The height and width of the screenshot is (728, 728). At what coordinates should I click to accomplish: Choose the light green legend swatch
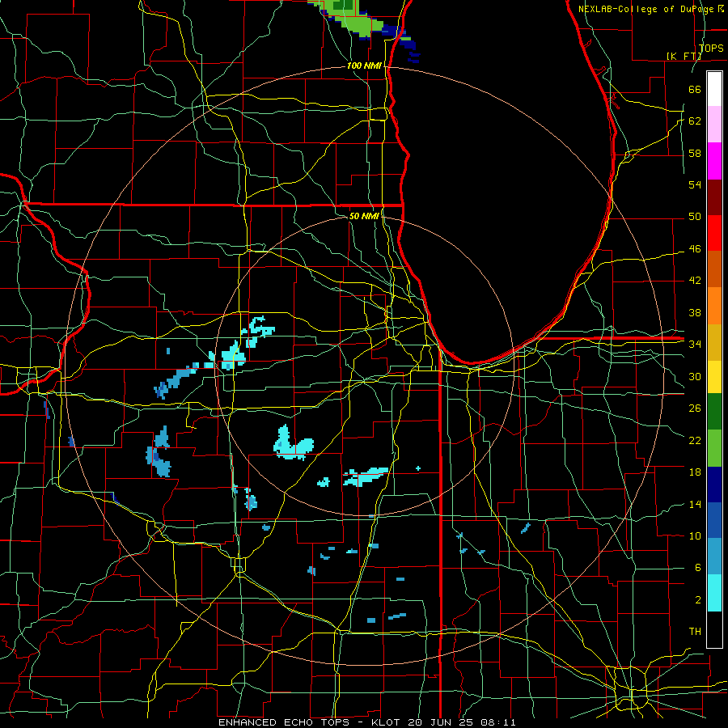point(714,448)
